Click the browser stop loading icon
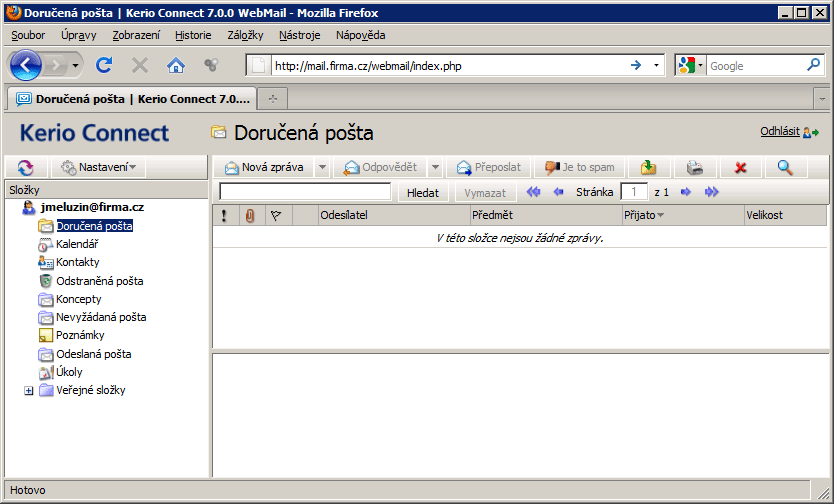This screenshot has width=834, height=504. tap(140, 65)
